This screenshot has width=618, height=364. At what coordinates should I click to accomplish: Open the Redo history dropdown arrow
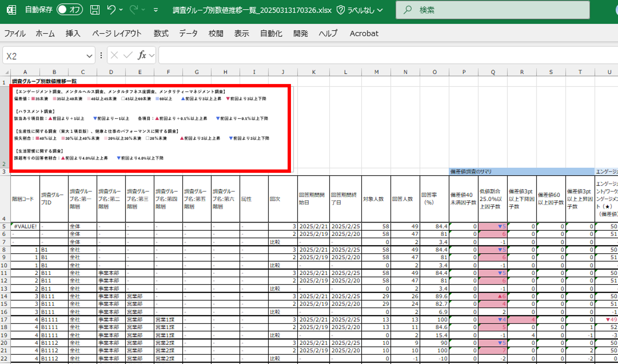pos(143,10)
